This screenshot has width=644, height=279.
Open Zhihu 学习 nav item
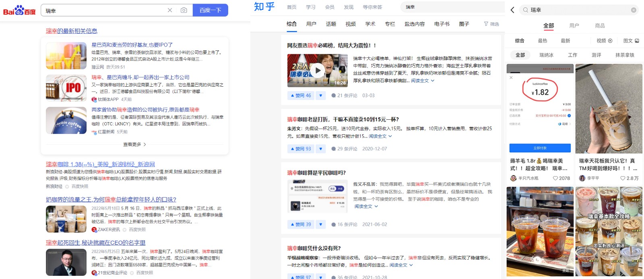click(x=311, y=7)
